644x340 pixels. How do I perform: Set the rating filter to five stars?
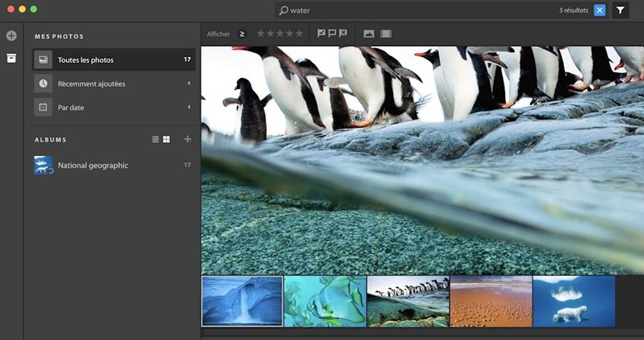[x=300, y=34]
